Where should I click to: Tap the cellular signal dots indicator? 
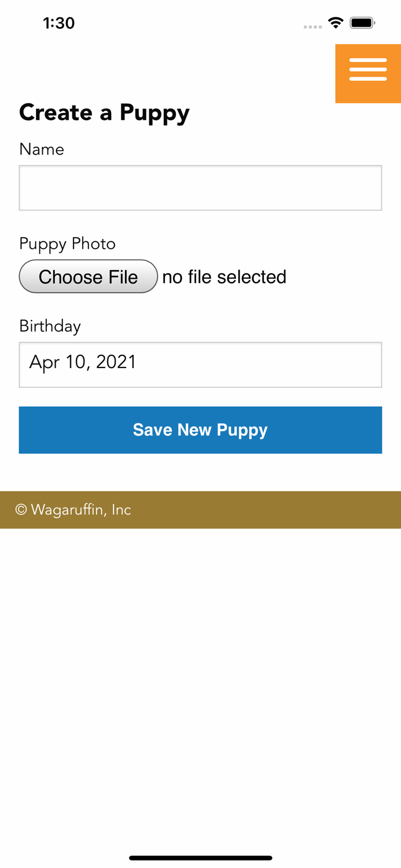tap(312, 26)
